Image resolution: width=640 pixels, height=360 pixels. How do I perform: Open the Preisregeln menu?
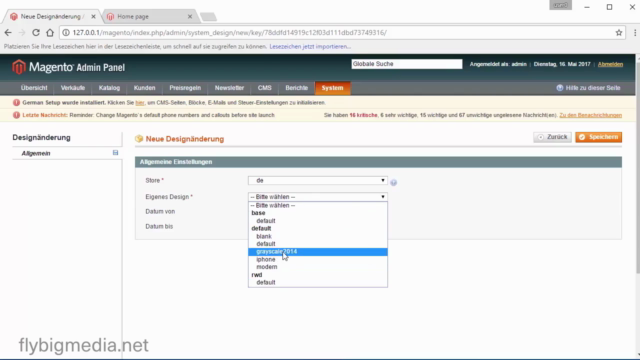point(185,88)
